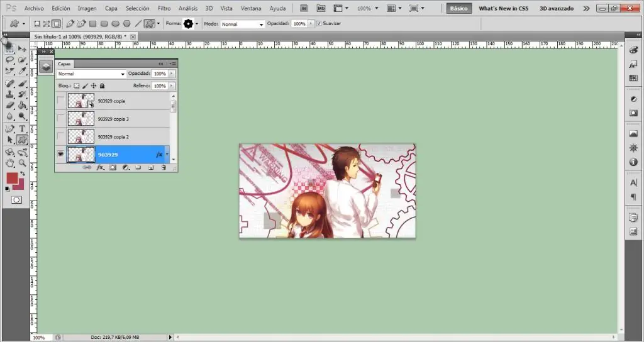Viewport: 644px width, 342px height.
Task: Create a new layer in Capas panel
Action: 151,167
